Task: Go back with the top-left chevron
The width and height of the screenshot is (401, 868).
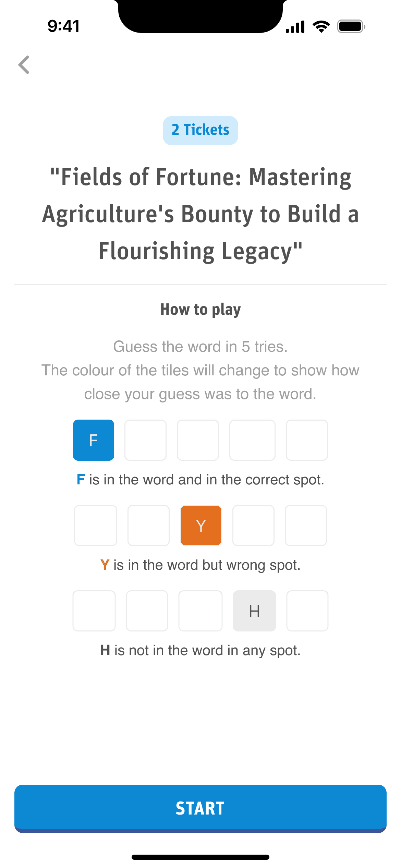Action: pyautogui.click(x=24, y=65)
